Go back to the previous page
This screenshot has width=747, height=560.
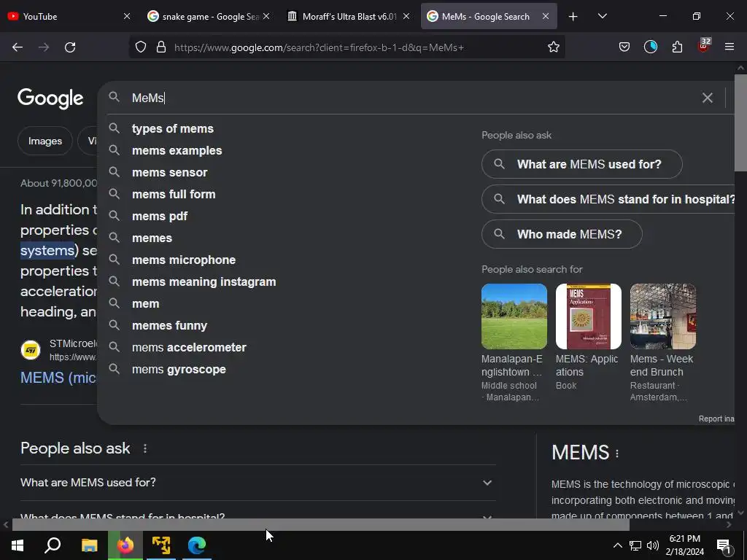click(x=18, y=47)
